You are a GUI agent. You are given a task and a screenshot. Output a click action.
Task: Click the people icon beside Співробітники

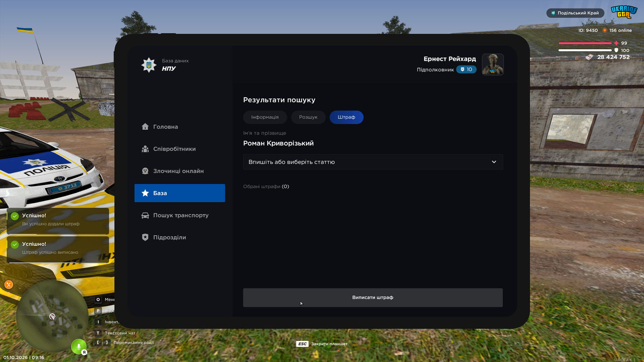(x=145, y=149)
